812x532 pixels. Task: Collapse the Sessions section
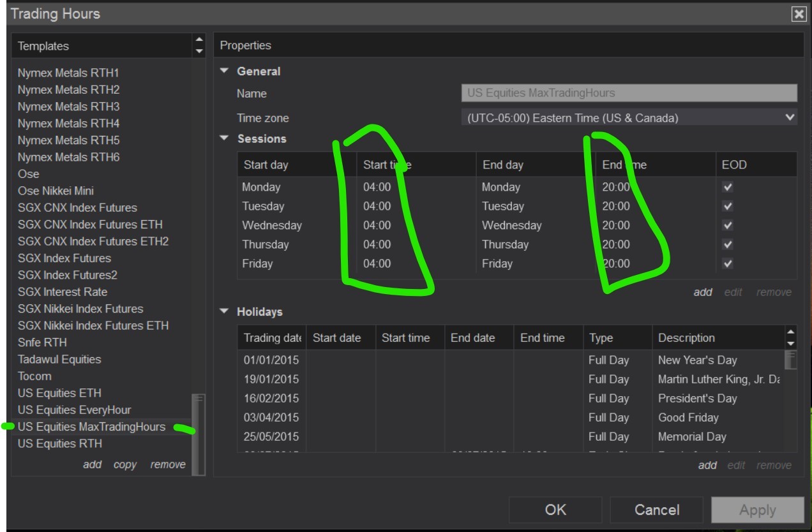(x=224, y=138)
